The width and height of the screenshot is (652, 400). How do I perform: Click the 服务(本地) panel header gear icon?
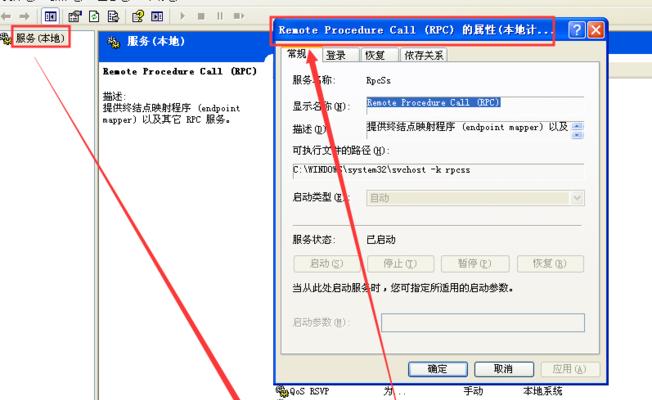(x=114, y=42)
